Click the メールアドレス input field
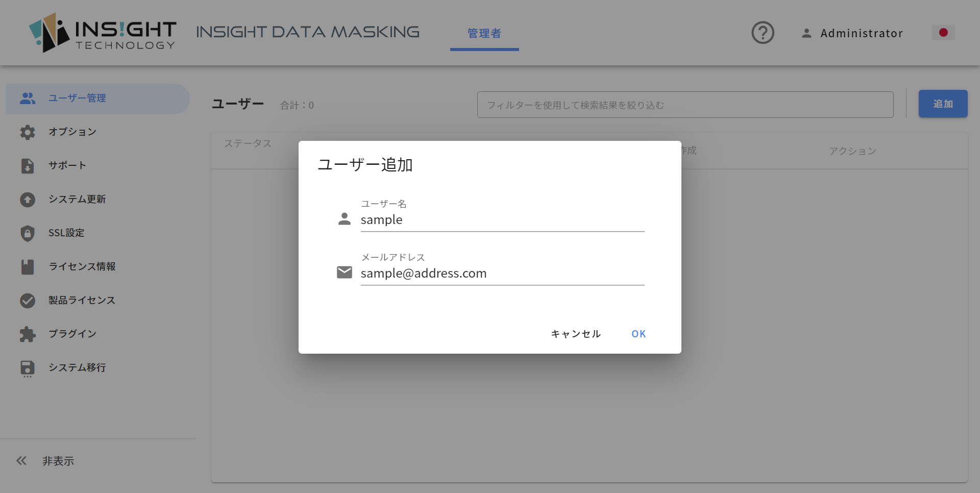 click(502, 274)
